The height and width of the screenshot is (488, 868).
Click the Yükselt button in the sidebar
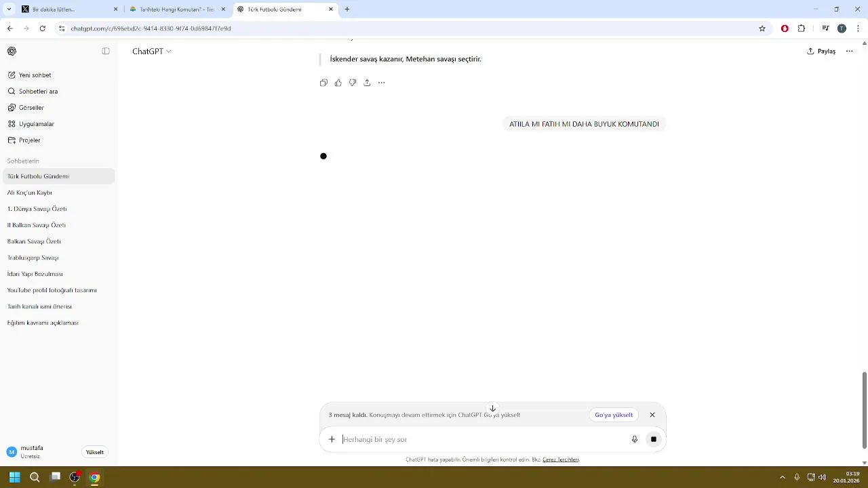(95, 452)
